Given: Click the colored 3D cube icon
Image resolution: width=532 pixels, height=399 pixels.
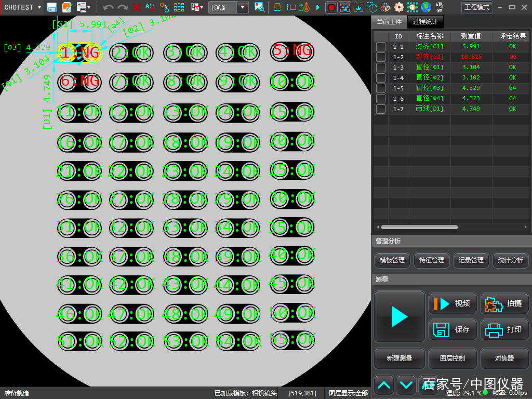Looking at the screenshot, I should coord(385,7).
